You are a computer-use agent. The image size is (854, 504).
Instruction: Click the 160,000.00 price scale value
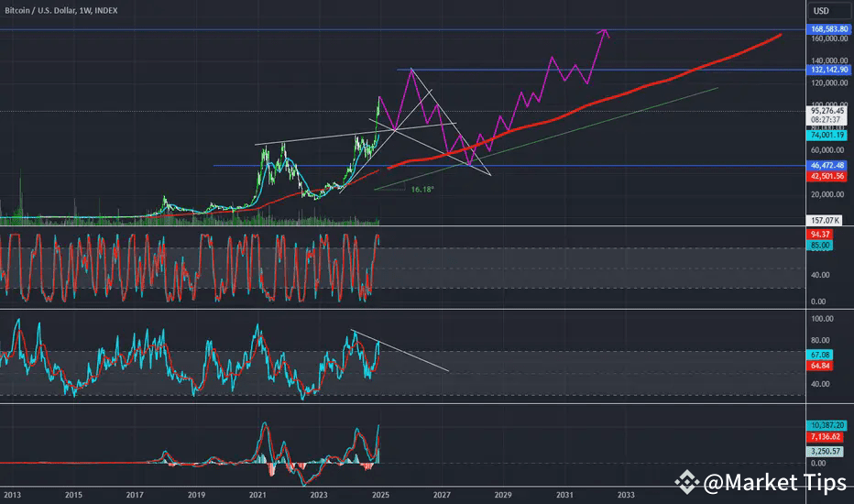point(829,38)
